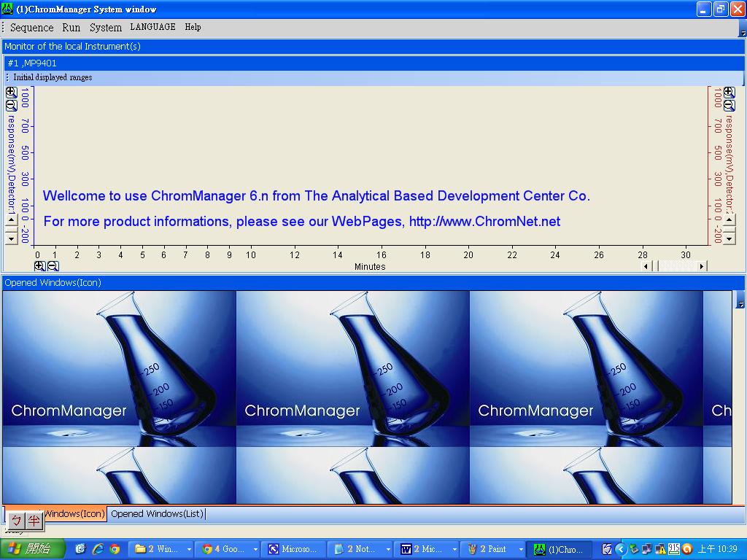Expand the Microsoft Word taskbar group arrow

(454, 550)
